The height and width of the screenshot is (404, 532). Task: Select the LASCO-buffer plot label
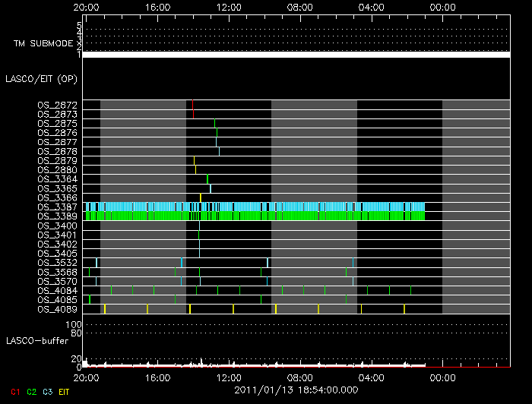(x=38, y=341)
